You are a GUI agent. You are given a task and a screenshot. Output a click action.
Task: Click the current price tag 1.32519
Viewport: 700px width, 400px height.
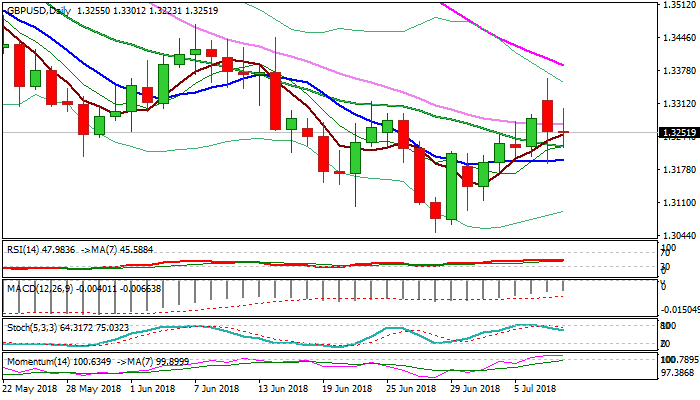(679, 133)
